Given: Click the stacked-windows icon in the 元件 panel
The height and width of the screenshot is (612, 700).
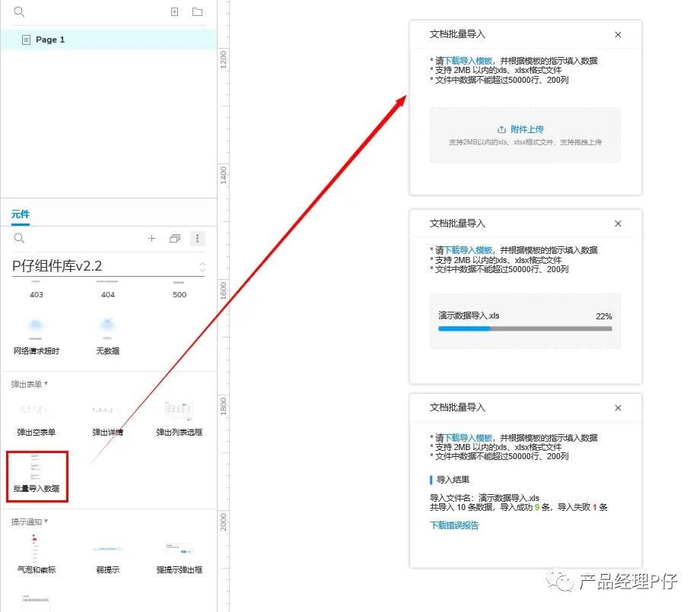Looking at the screenshot, I should click(x=174, y=239).
